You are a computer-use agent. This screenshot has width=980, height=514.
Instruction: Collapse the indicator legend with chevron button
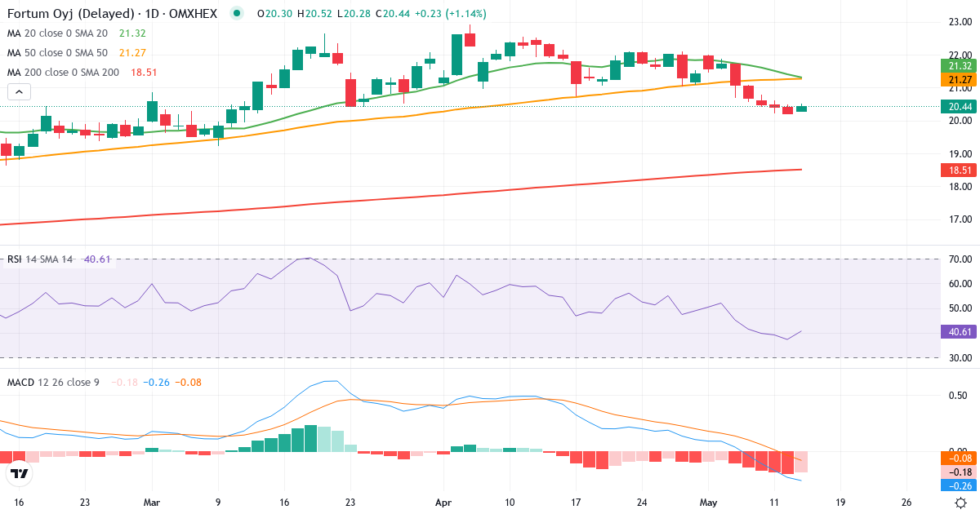coord(19,92)
